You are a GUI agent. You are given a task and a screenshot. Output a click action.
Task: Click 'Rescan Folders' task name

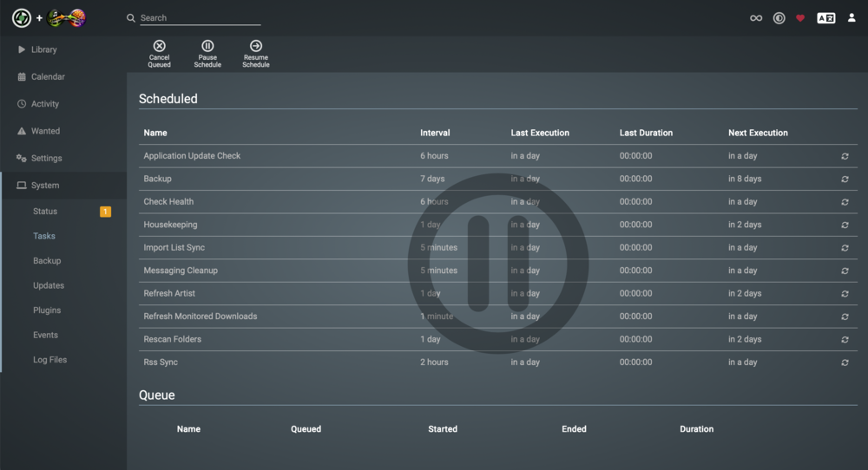[x=172, y=339]
